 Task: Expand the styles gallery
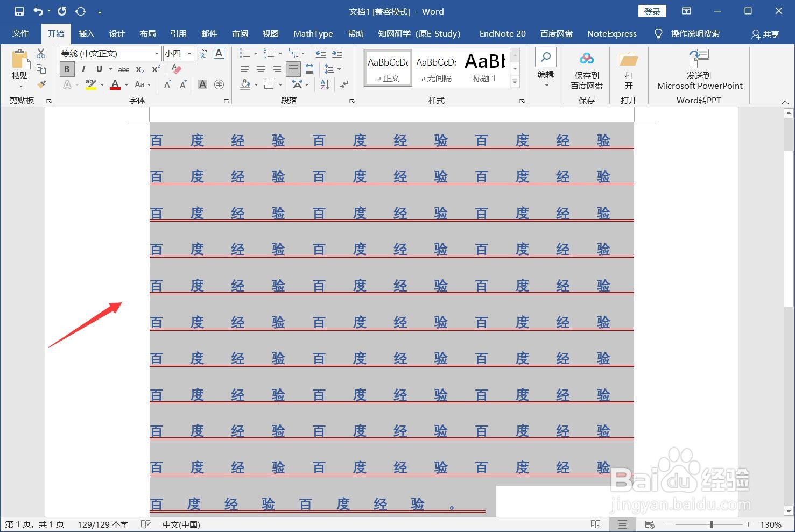[x=515, y=82]
